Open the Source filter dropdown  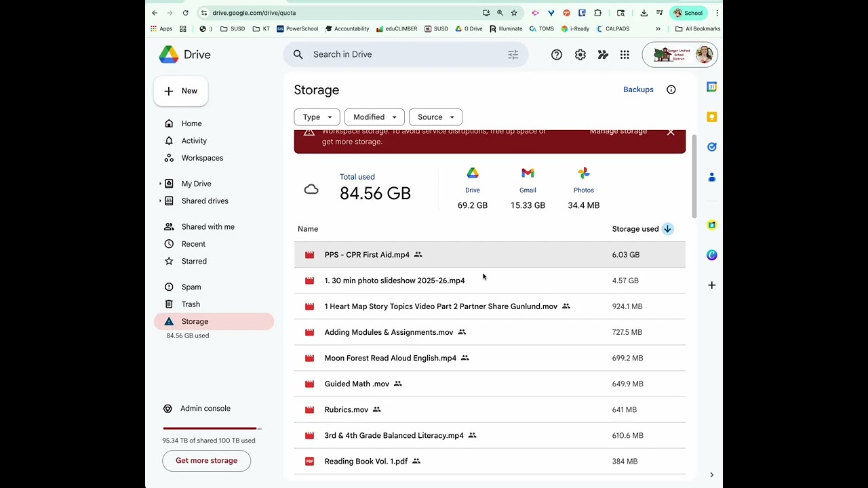[x=435, y=117]
